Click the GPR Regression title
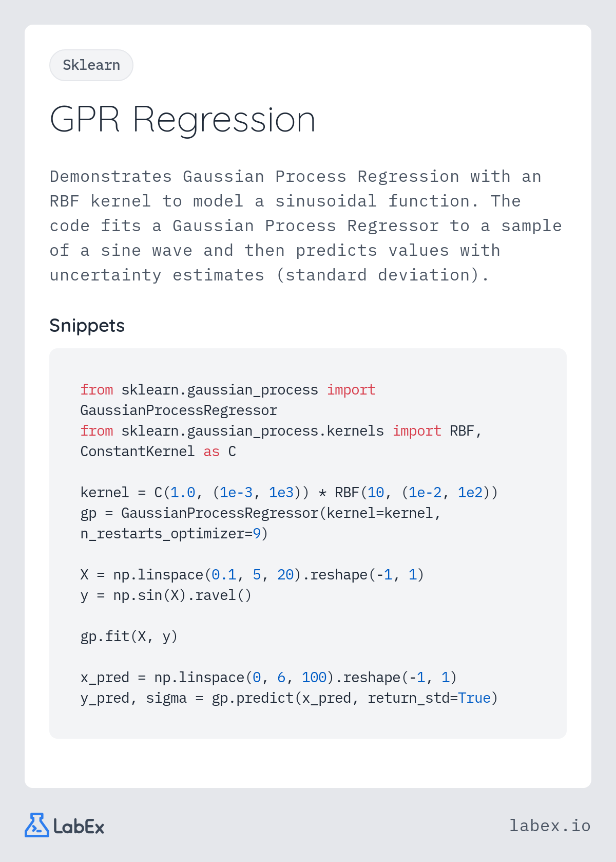Screen dimensions: 616x862 click(x=182, y=120)
